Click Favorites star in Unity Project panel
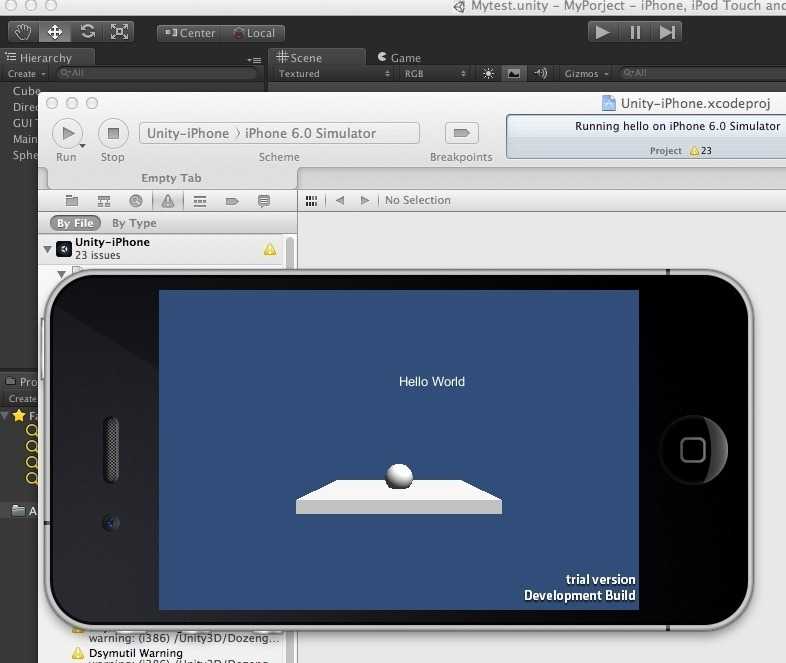786x663 pixels. pos(19,415)
